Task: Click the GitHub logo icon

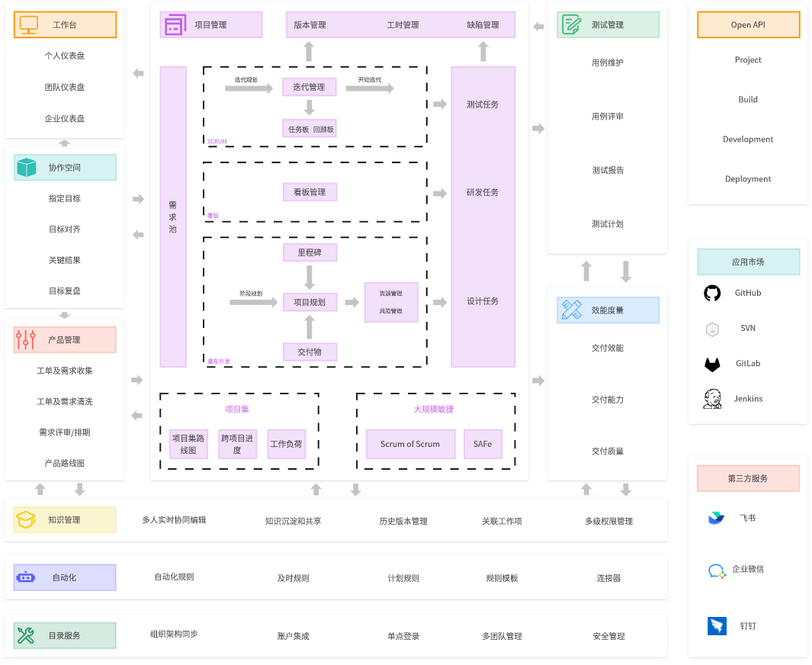Action: click(x=712, y=293)
